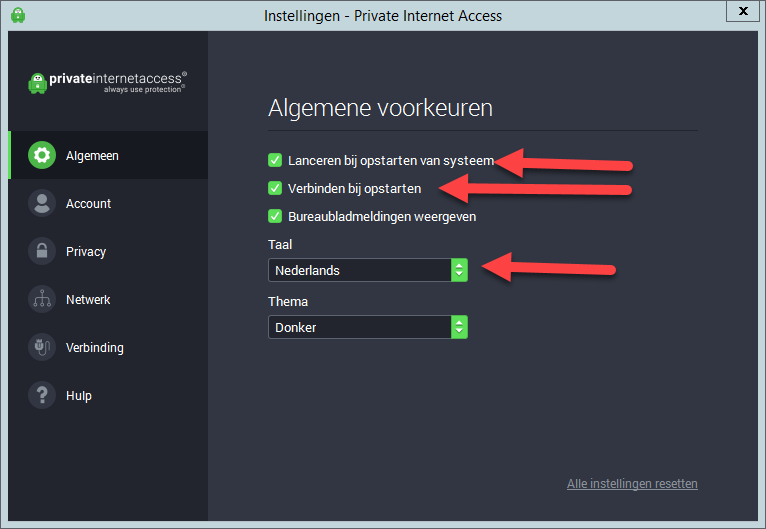Click the Algemeen gear icon
766x529 pixels.
pos(42,156)
